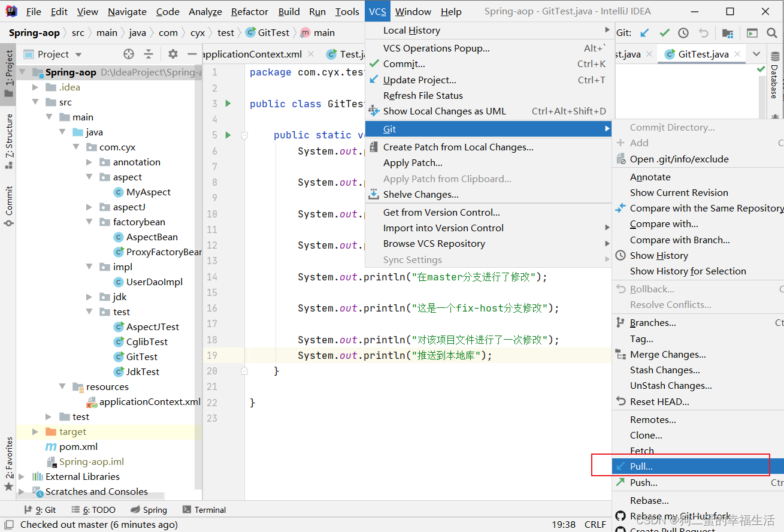Click the run gutter icon beside line 5
The height and width of the screenshot is (532, 784).
[x=228, y=135]
